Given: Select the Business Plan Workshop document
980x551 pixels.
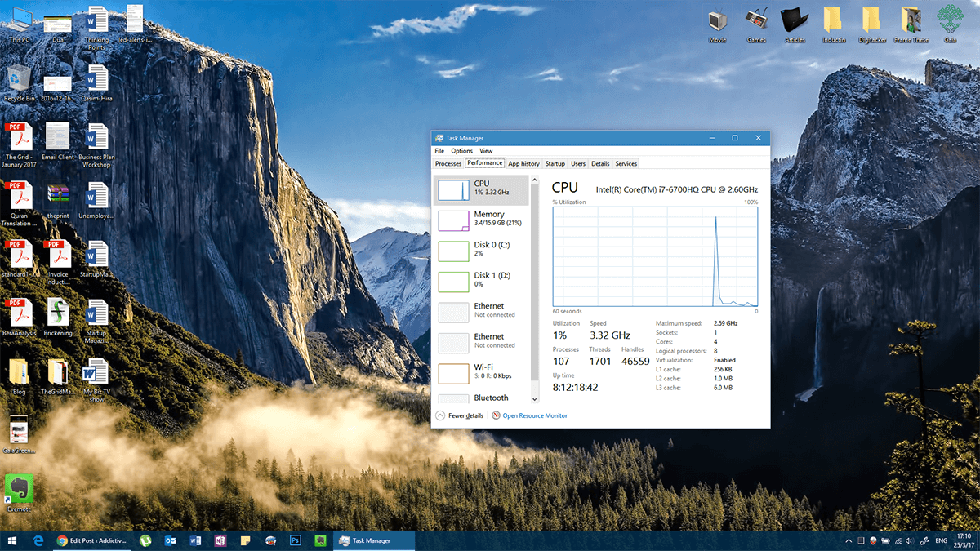Looking at the screenshot, I should click(x=96, y=145).
